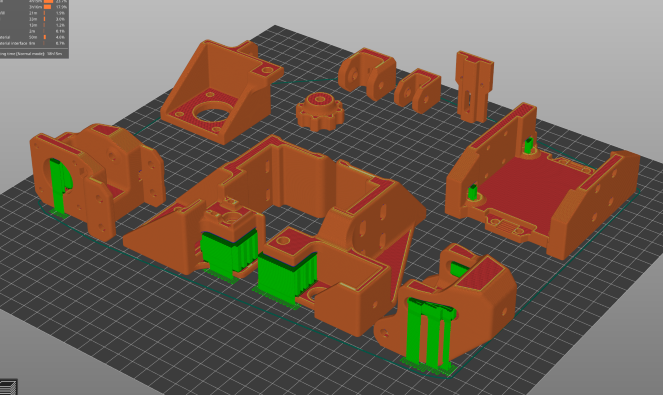Screen dimensions: 663x395
Task: Click the orange bar in the 4.0% row
Action: [45, 37]
